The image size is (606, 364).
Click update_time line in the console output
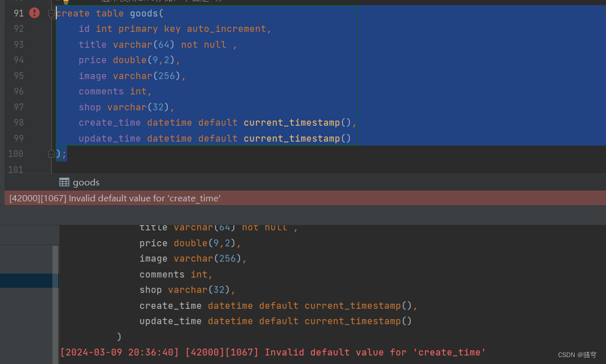point(275,321)
